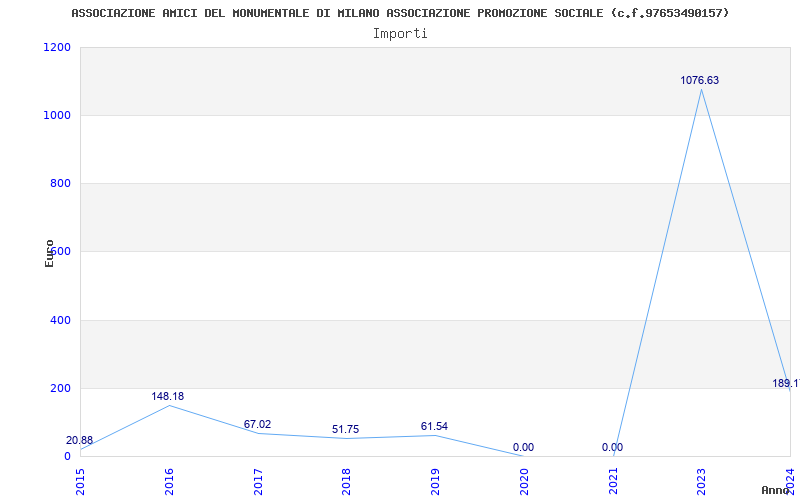Click the 'Anno' x-axis title

pyautogui.click(x=776, y=490)
